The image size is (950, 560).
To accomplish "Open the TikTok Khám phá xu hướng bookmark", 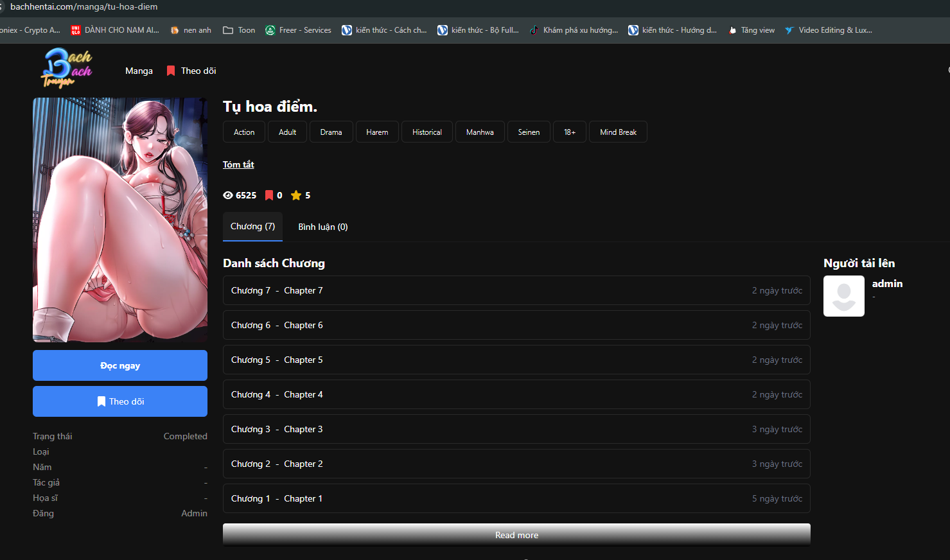I will click(574, 30).
